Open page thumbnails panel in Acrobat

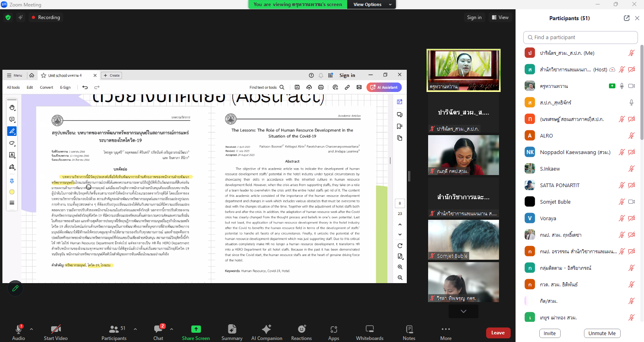pyautogui.click(x=400, y=138)
